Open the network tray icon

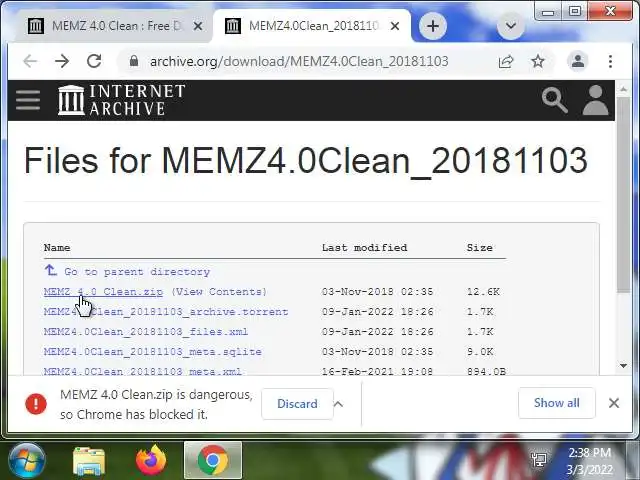click(539, 460)
